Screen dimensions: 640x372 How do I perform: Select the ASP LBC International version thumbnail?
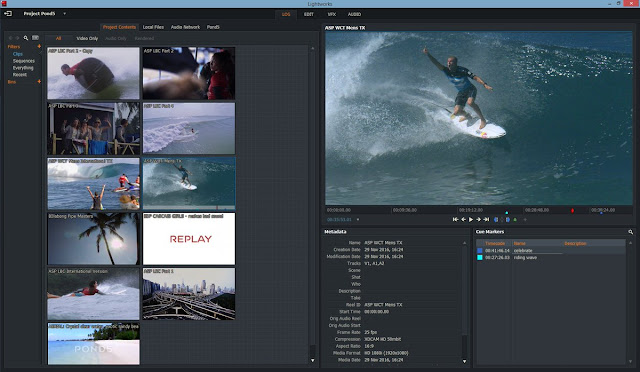tap(93, 294)
